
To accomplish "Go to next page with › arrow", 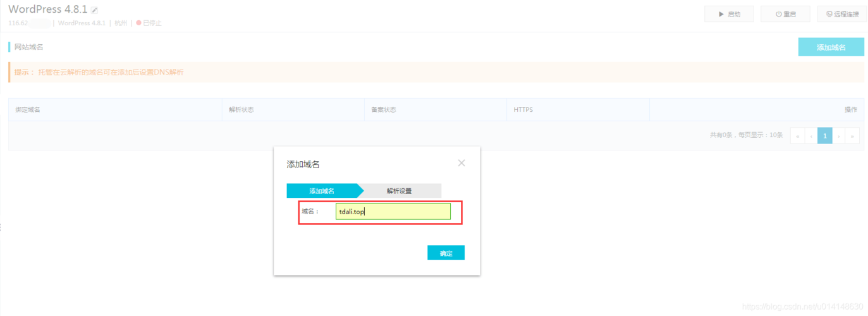I will click(x=839, y=136).
